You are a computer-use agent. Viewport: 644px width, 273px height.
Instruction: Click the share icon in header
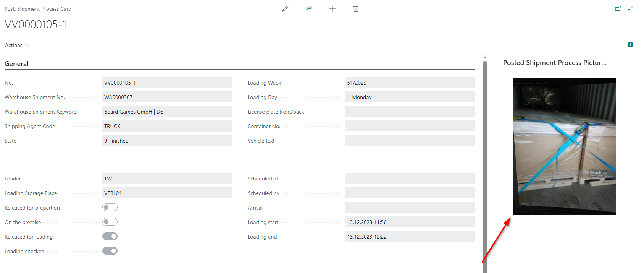[x=308, y=9]
